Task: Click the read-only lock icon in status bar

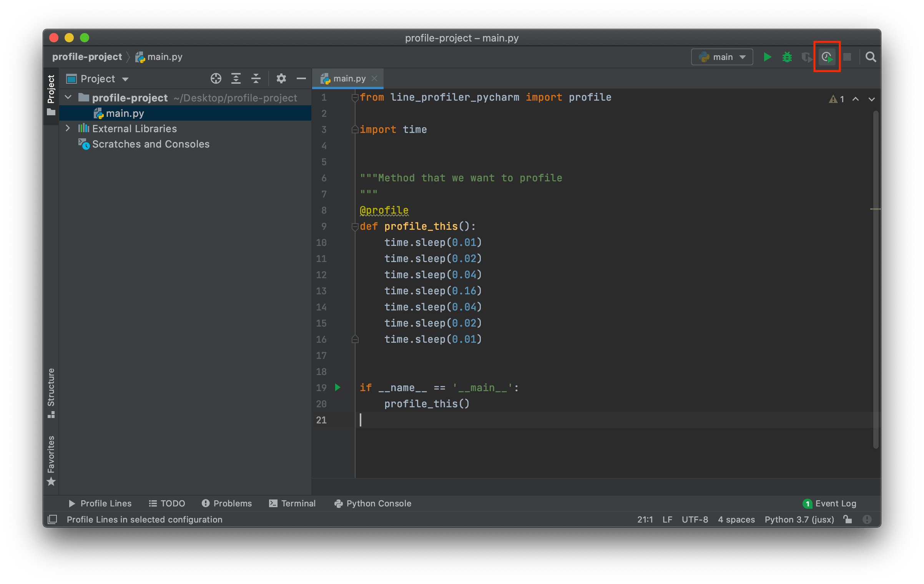Action: pos(848,519)
